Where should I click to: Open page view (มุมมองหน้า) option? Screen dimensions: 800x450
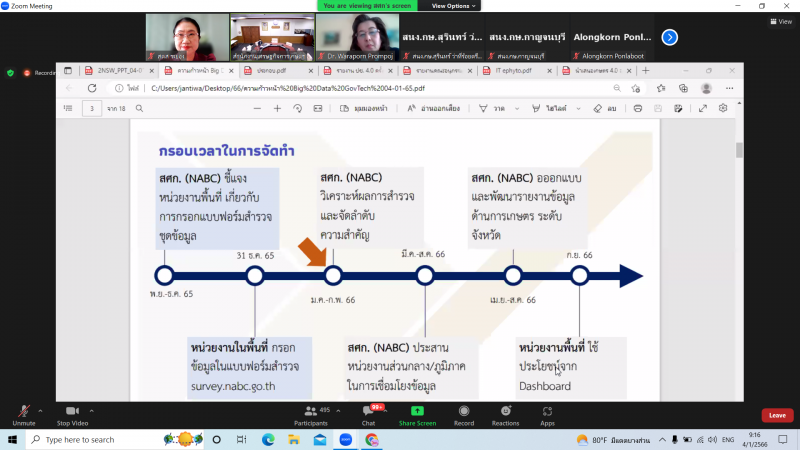(x=364, y=108)
